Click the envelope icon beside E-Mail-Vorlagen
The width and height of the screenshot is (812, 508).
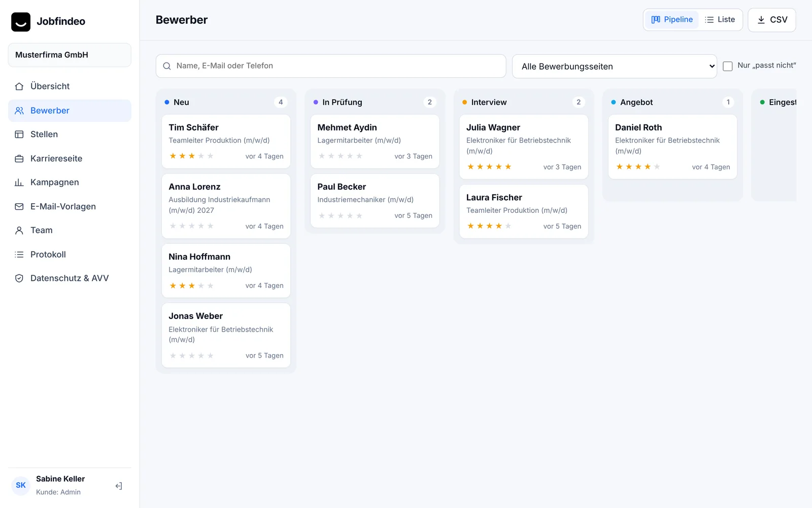click(19, 207)
